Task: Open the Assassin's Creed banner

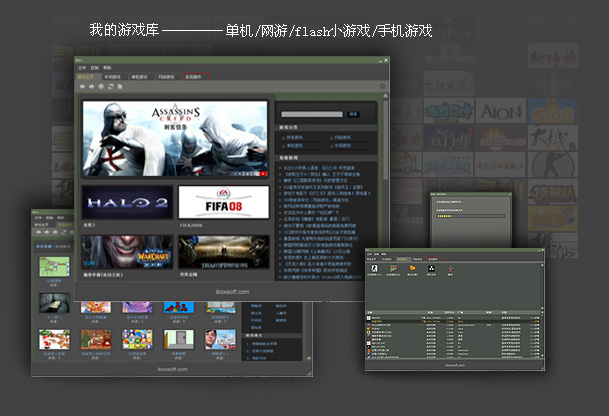Action: coord(175,139)
